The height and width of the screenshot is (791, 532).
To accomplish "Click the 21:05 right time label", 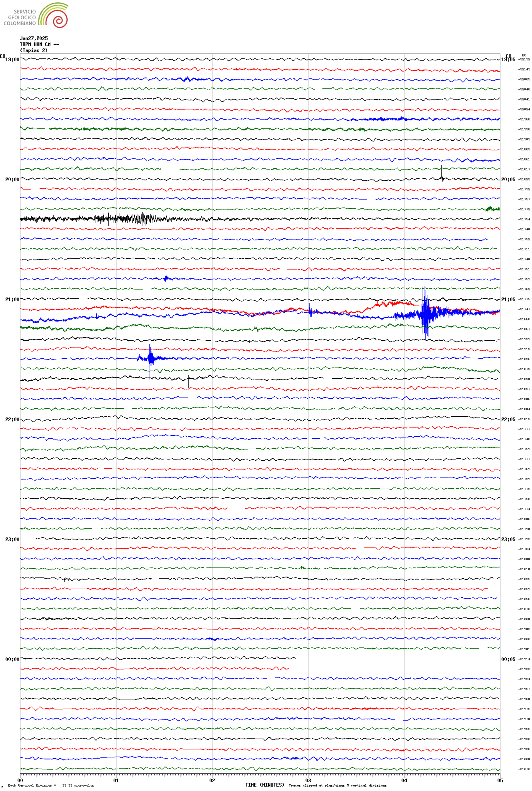I will point(508,300).
